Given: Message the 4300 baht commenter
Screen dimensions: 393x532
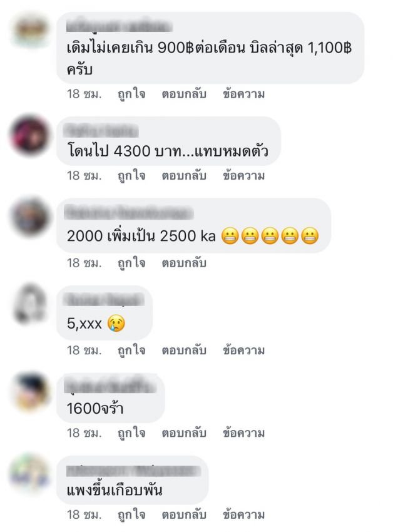Looking at the screenshot, I should (x=243, y=176).
